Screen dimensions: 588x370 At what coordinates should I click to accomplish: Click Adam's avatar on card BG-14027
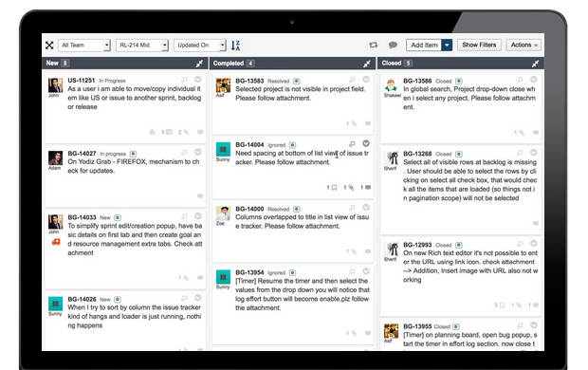pos(55,158)
